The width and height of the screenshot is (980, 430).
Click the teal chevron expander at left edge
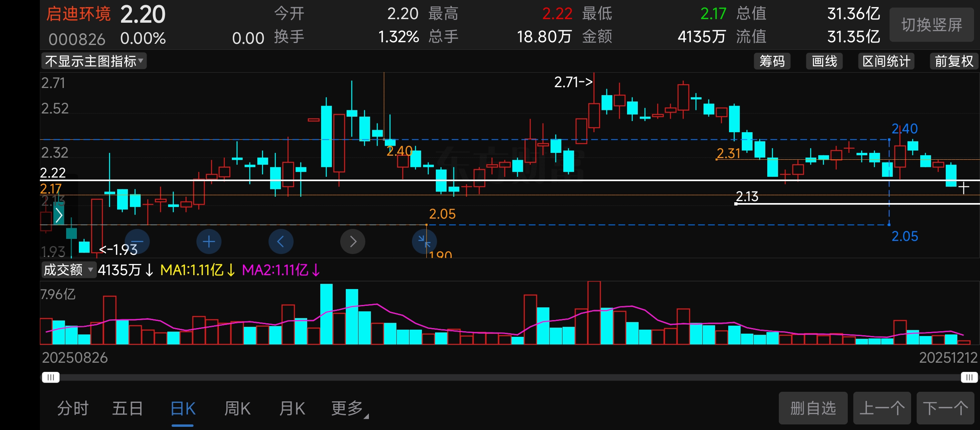coord(59,215)
